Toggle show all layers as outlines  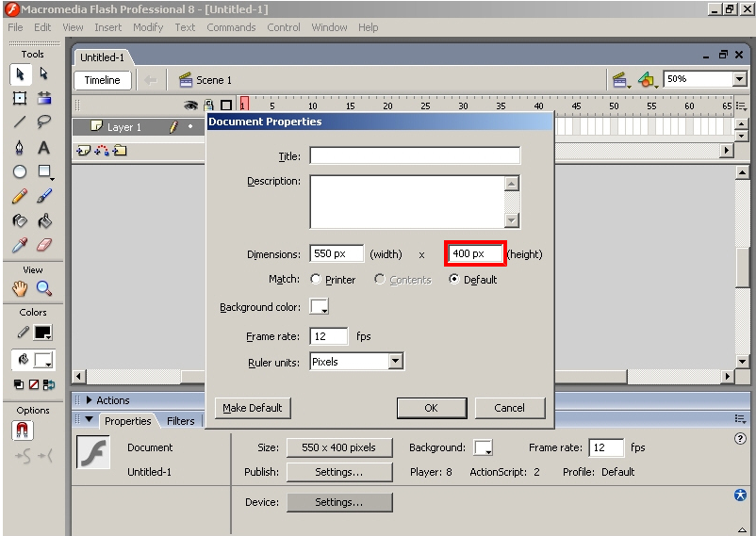point(225,105)
